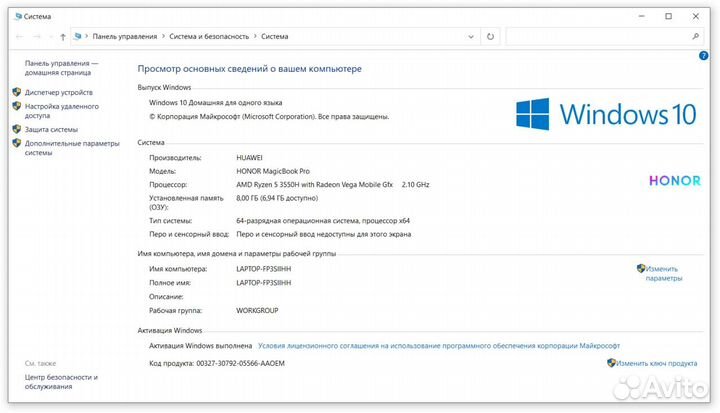Image resolution: width=720 pixels, height=413 pixels.
Task: Maximize the Система window
Action: point(669,16)
